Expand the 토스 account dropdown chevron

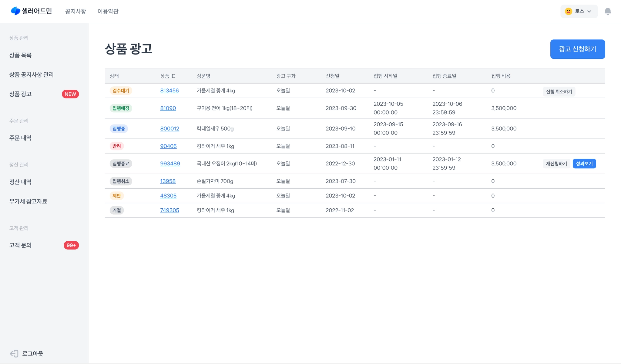[x=589, y=12]
